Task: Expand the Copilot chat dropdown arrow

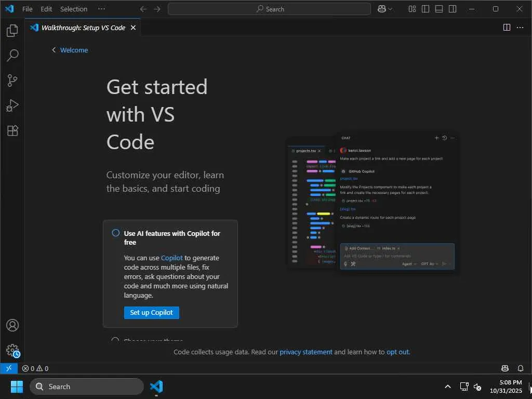Action: click(390, 9)
